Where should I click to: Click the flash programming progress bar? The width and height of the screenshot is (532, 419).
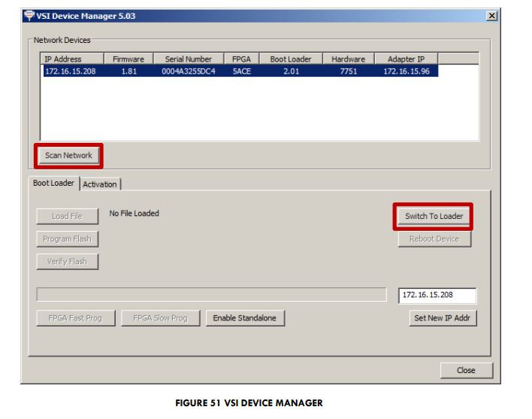point(213,295)
